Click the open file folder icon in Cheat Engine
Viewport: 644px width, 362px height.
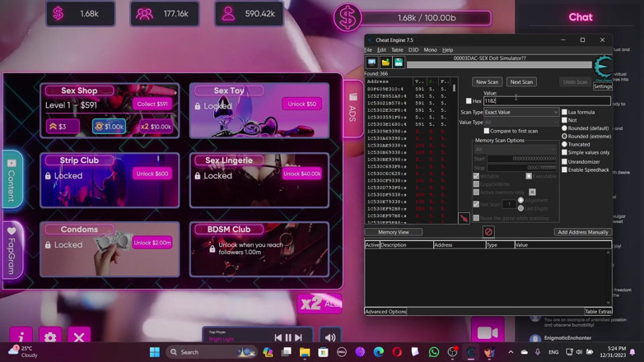click(x=385, y=63)
